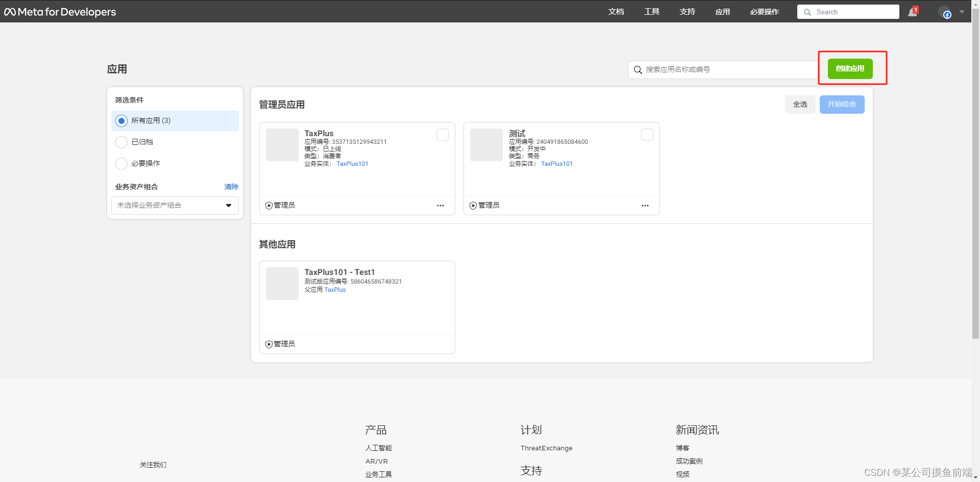The width and height of the screenshot is (980, 482).
Task: Click the 管理员 badge icon on the TaxPlus card
Action: click(269, 205)
